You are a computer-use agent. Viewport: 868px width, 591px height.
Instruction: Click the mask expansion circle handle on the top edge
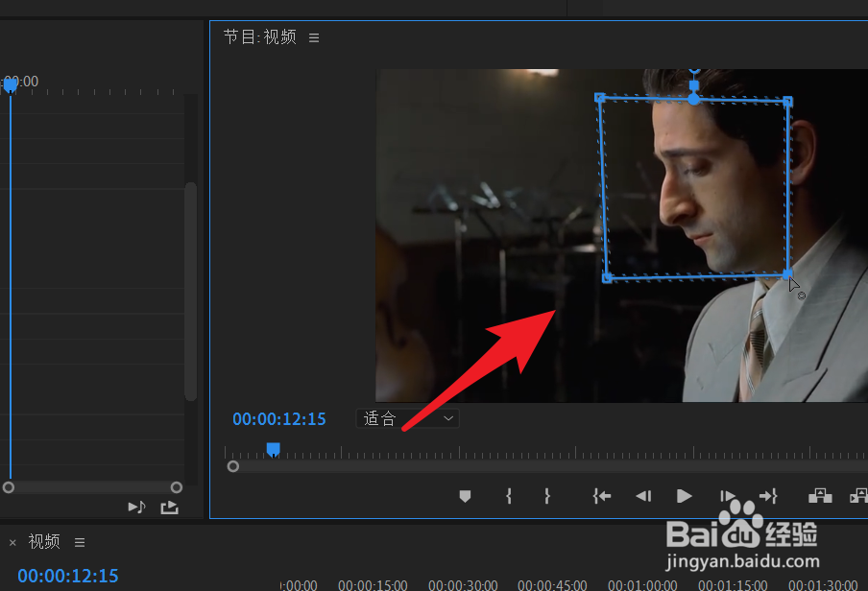pos(693,100)
